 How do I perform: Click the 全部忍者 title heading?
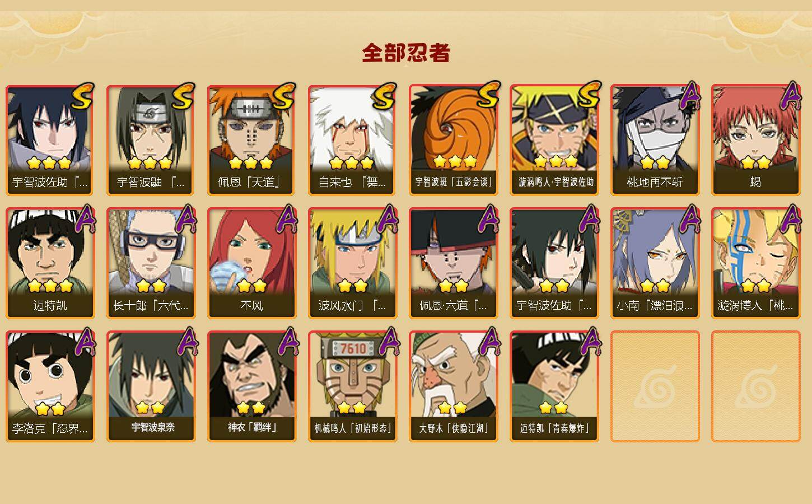(x=406, y=53)
